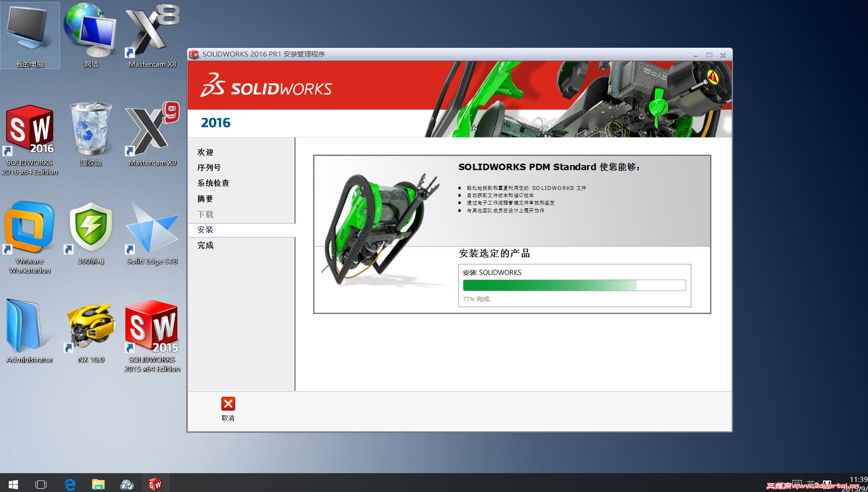Open the 回收站 recycle bin
Image resolution: width=868 pixels, height=492 pixels.
tap(91, 134)
